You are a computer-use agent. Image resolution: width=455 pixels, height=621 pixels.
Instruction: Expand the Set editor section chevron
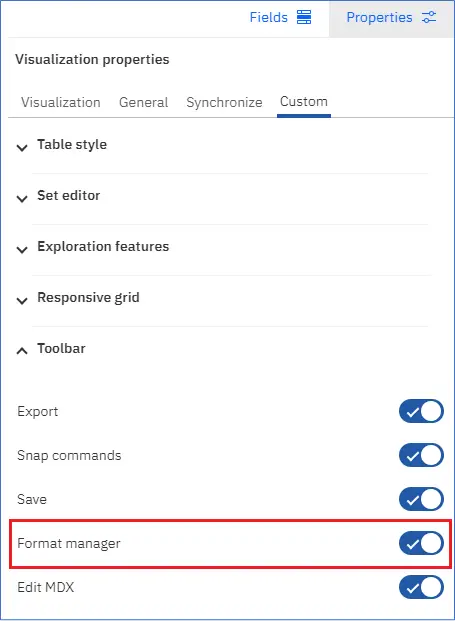tap(22, 198)
